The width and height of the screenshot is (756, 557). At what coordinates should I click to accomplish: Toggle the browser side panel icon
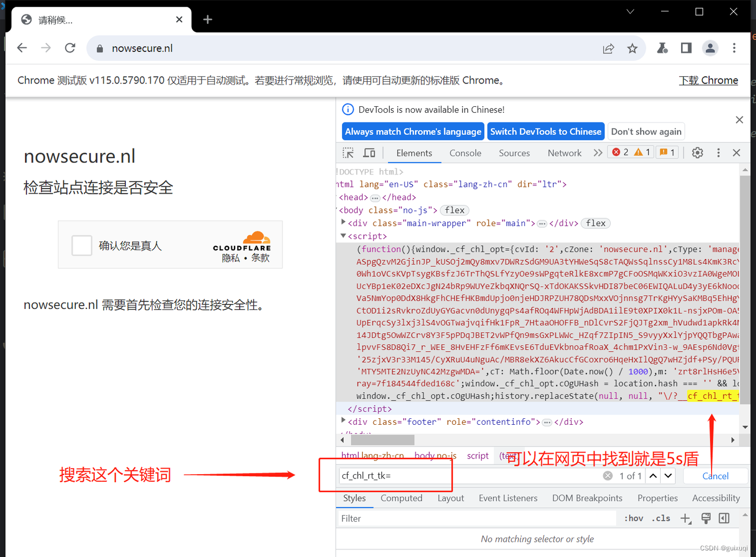(686, 48)
